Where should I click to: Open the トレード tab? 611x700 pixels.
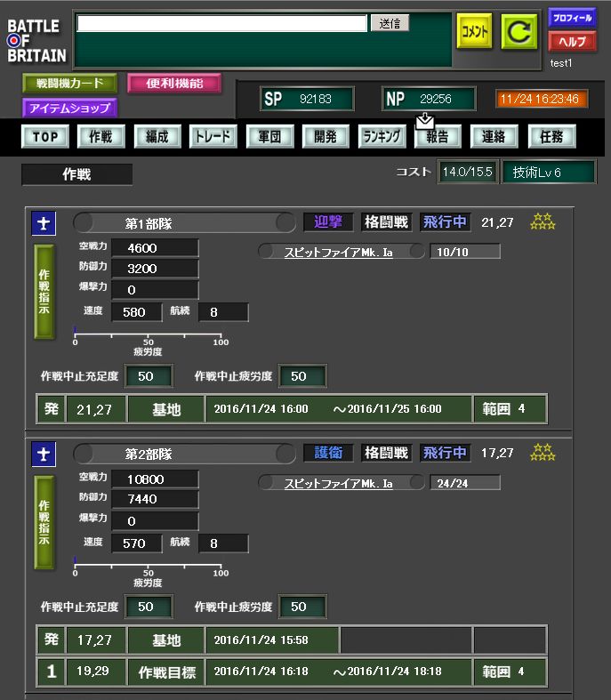[x=213, y=137]
